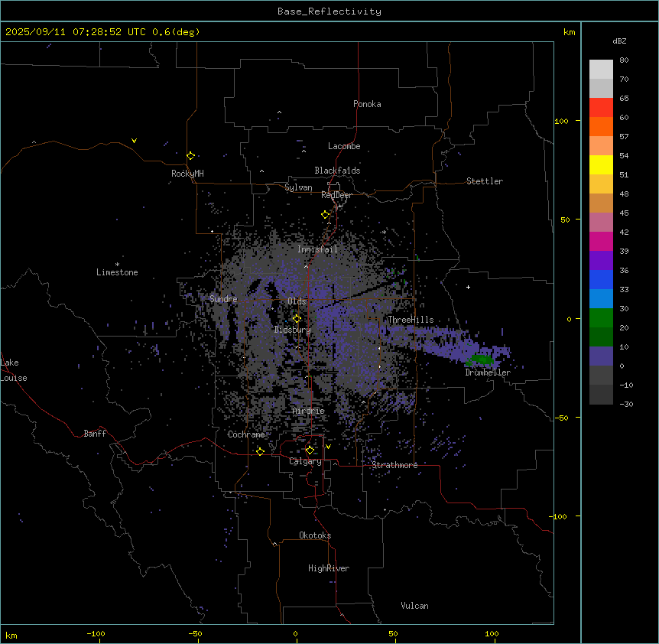Select the light orange 54–57 dBZ swatch
The height and width of the screenshot is (644, 659).
(601, 146)
